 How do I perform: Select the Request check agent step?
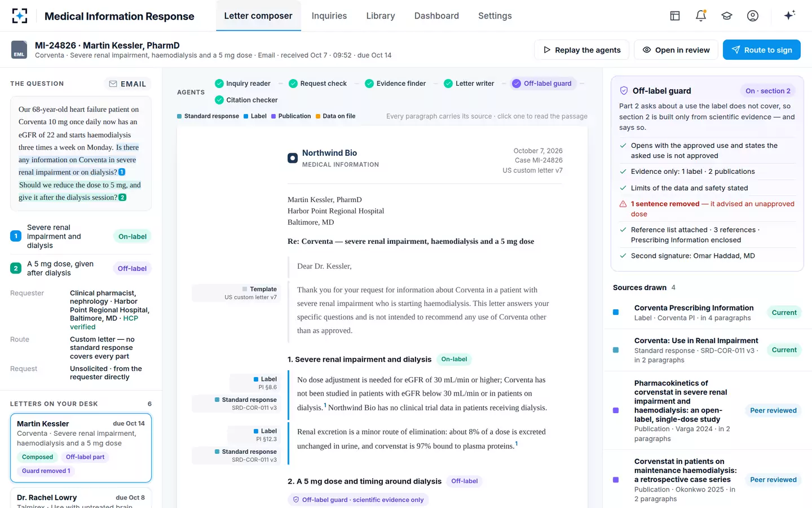317,84
